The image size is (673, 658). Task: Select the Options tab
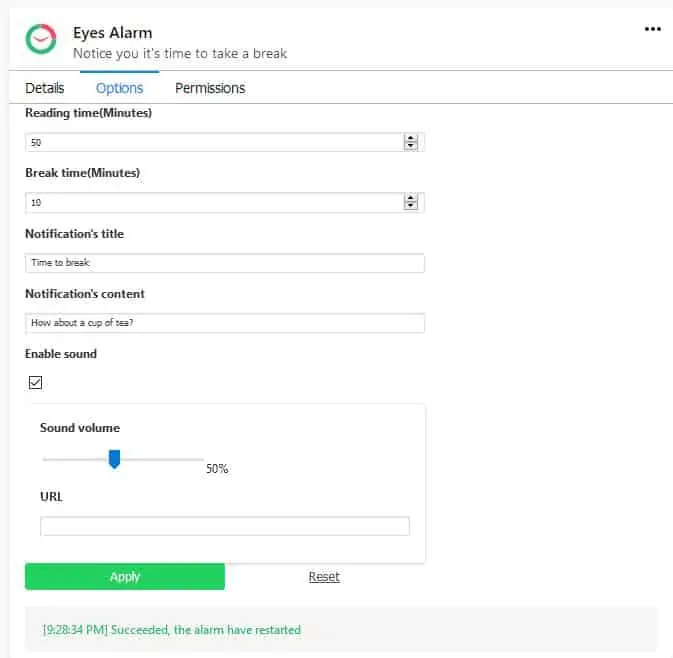[x=119, y=88]
